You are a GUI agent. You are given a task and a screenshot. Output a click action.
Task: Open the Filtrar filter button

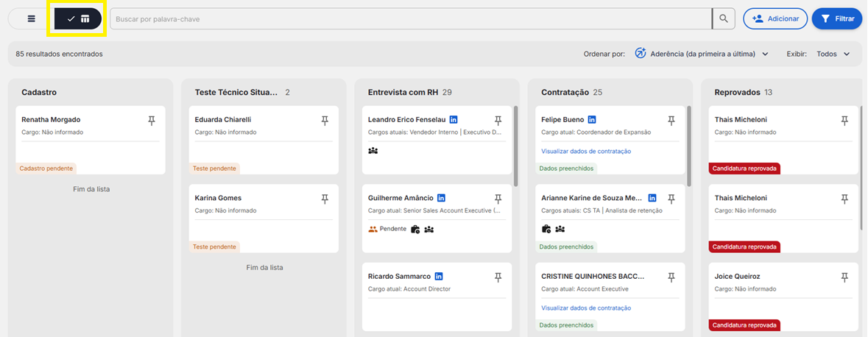click(x=837, y=19)
